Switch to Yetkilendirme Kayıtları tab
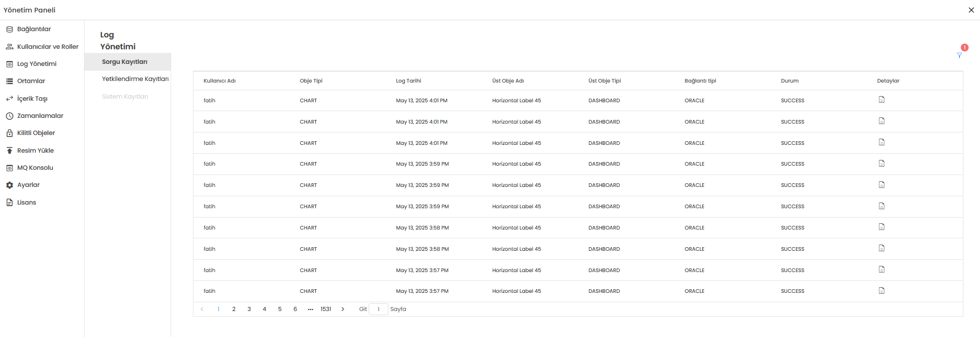This screenshot has height=337, width=980. [x=135, y=79]
